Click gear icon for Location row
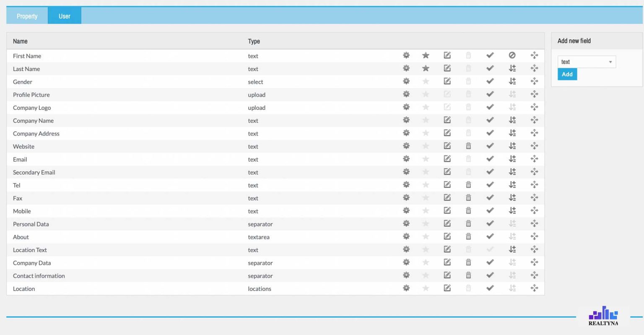Viewport: 644px width, 335px height. [406, 288]
